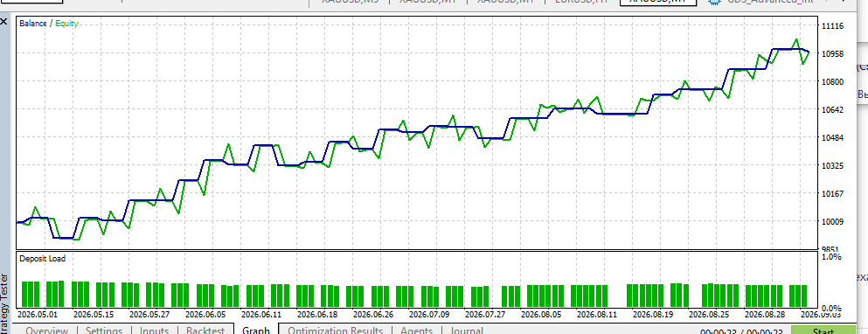The image size is (868, 334).
Task: Select the Graph tab
Action: (256, 331)
